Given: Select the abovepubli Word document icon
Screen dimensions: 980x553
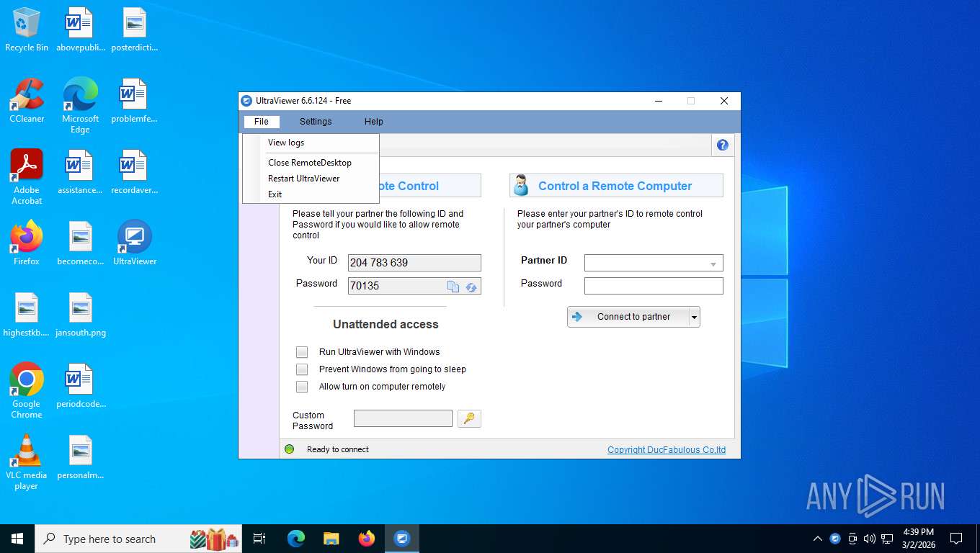Looking at the screenshot, I should [x=80, y=30].
